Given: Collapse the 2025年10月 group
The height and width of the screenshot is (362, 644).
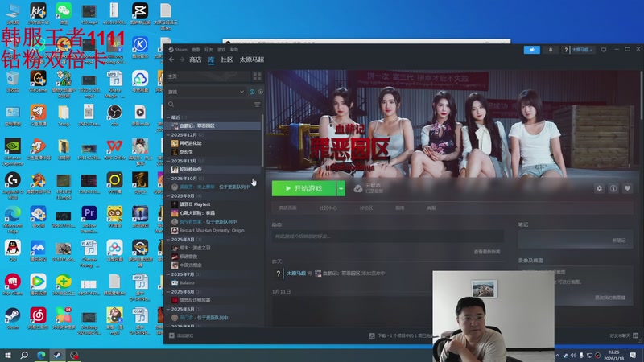Looking at the screenshot, I should [168, 179].
